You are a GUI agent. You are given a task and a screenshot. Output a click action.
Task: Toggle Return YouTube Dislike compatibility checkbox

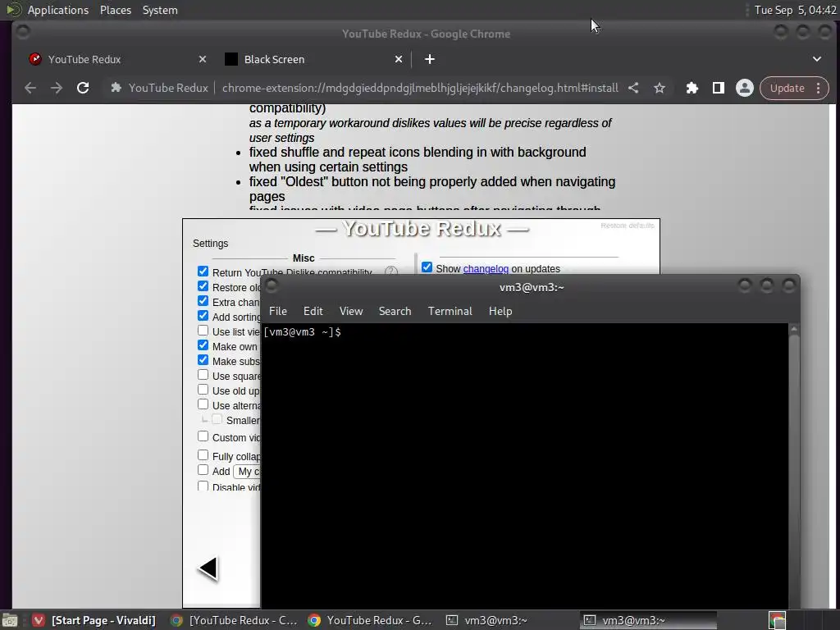[x=203, y=272]
